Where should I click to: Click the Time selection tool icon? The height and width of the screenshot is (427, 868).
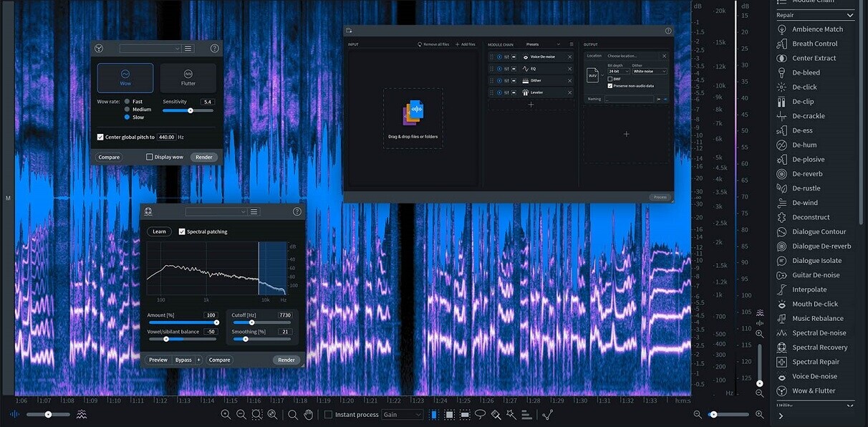pos(434,415)
